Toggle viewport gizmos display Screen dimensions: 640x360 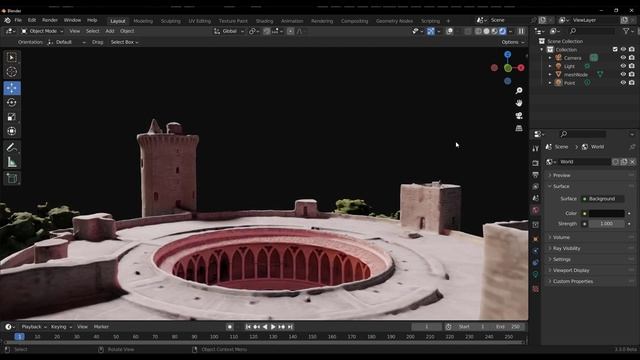(431, 31)
